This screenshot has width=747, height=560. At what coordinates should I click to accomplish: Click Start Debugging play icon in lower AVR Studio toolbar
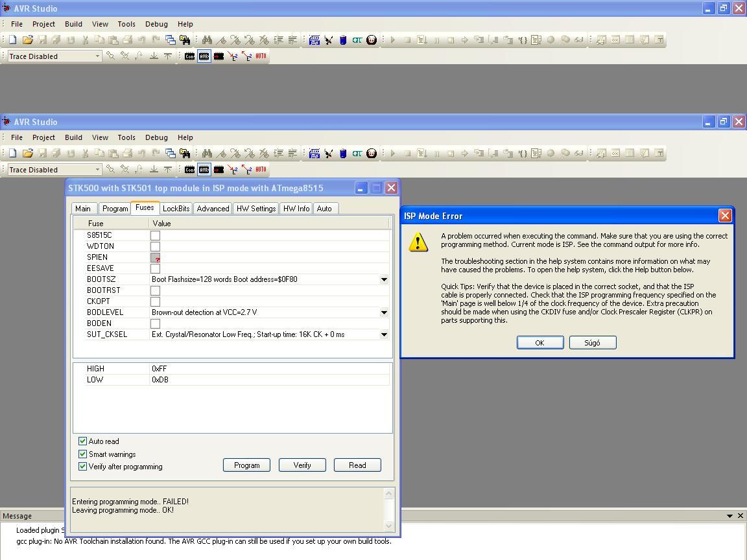point(392,154)
